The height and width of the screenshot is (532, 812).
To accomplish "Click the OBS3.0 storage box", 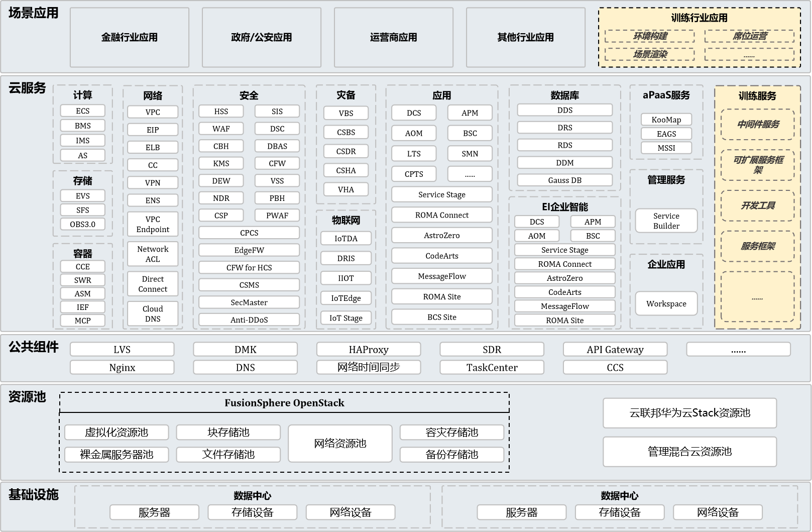I will (x=83, y=224).
